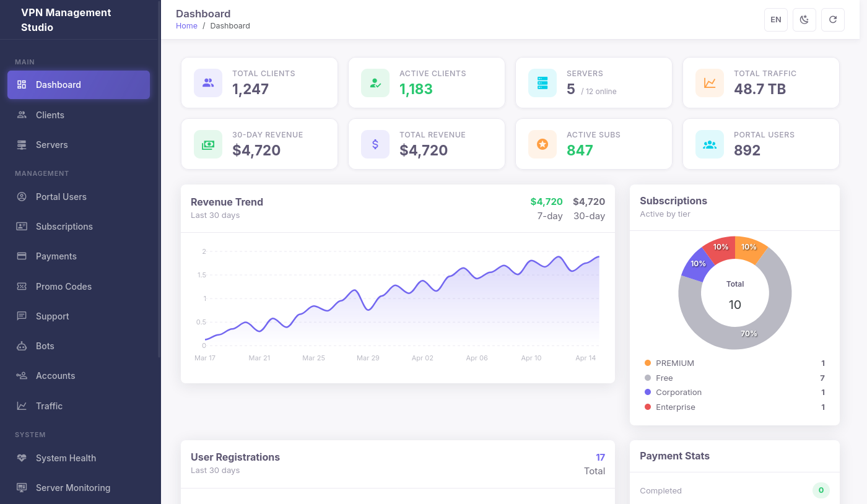Click the Home breadcrumb link
This screenshot has height=504, width=867.
[186, 25]
